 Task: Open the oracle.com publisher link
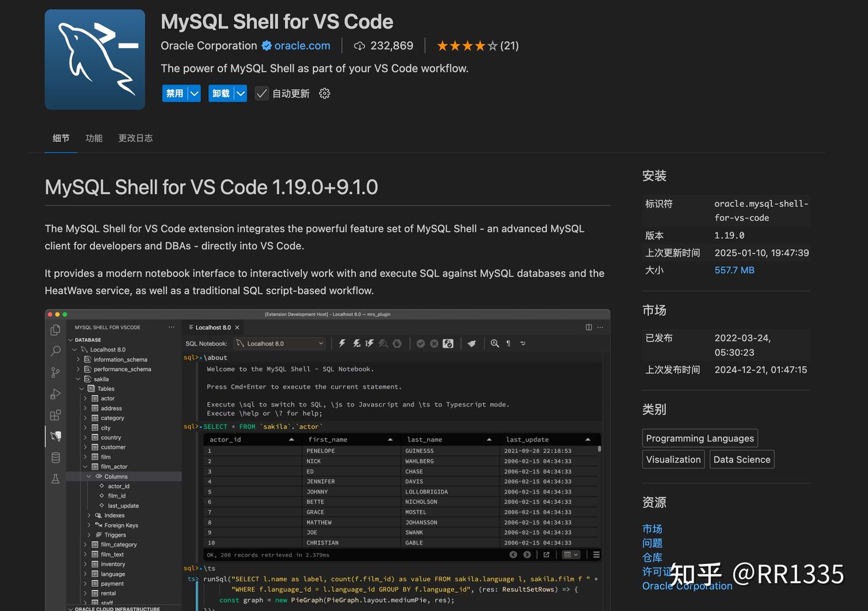[x=303, y=45]
